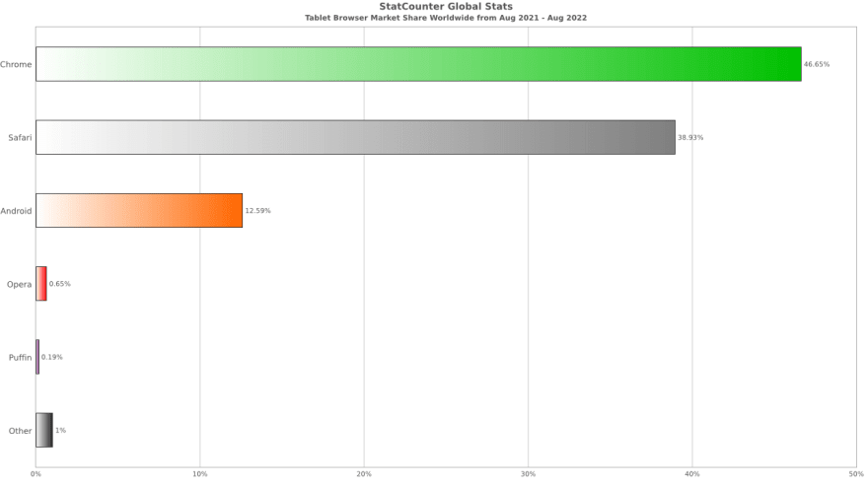868x488 pixels.
Task: Click the dark gray Other bar
Action: pyautogui.click(x=44, y=430)
